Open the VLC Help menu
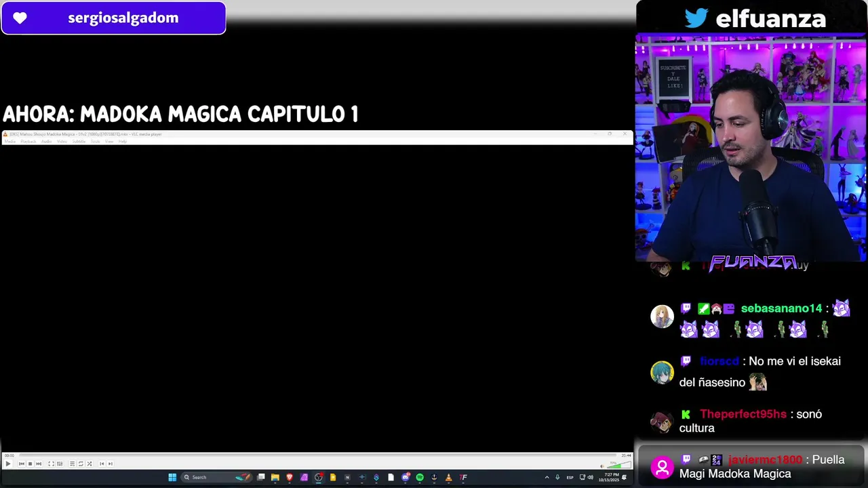 [x=123, y=141]
